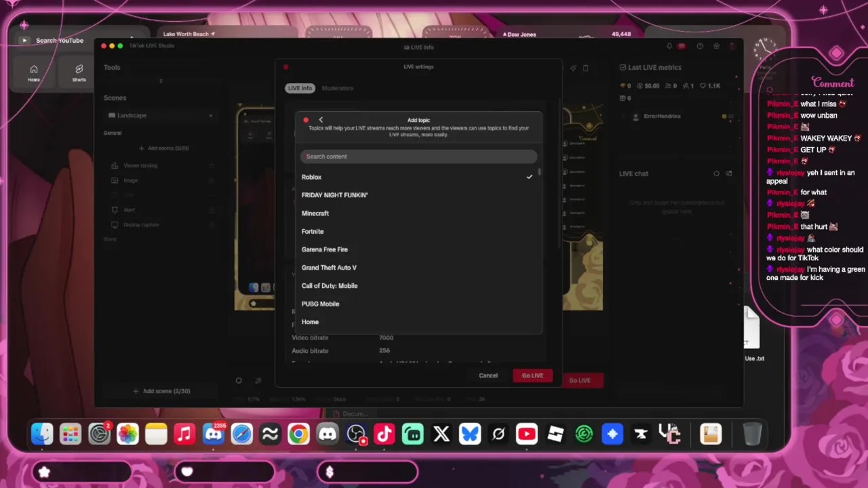Click Cancel in LIVE settings
This screenshot has width=868, height=488.
pos(488,375)
